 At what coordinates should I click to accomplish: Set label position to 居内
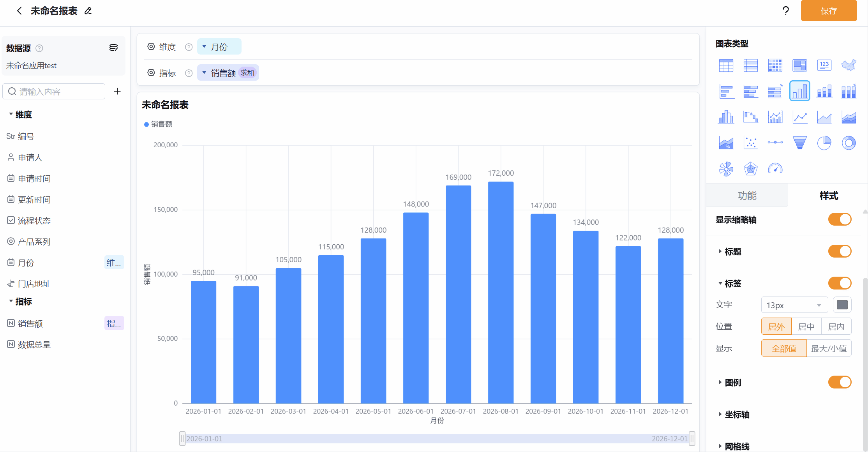point(836,327)
